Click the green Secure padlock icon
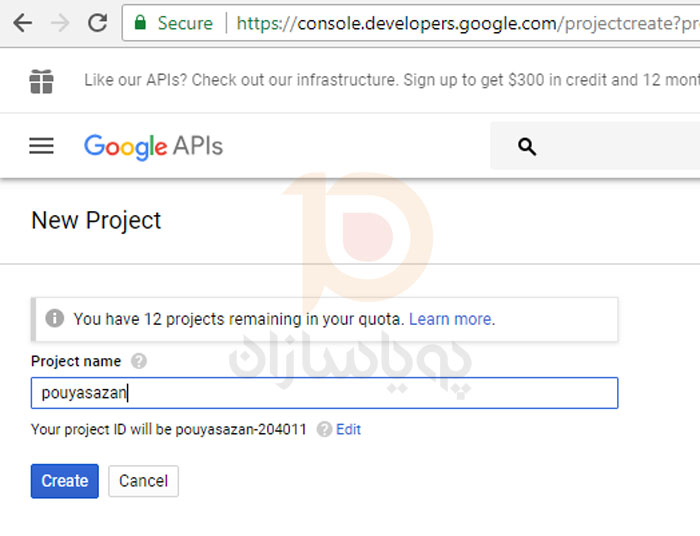 click(140, 22)
